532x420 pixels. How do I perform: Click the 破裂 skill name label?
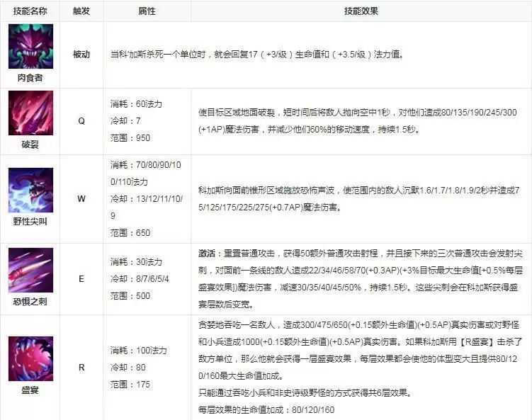pos(30,144)
